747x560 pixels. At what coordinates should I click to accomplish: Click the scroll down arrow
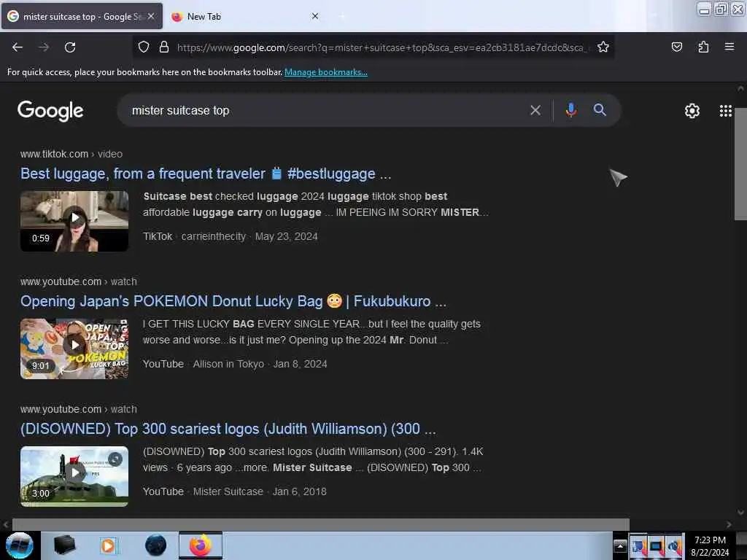[740, 513]
